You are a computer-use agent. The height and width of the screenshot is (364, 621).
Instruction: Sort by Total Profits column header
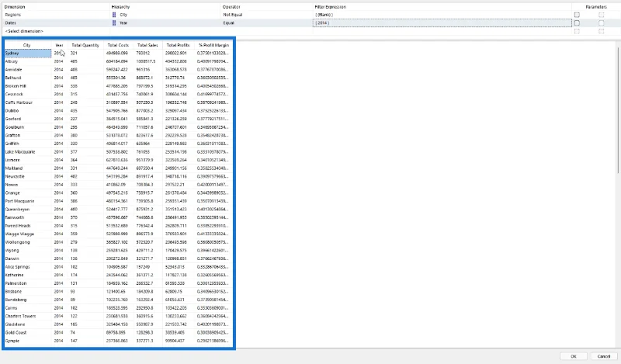click(179, 45)
